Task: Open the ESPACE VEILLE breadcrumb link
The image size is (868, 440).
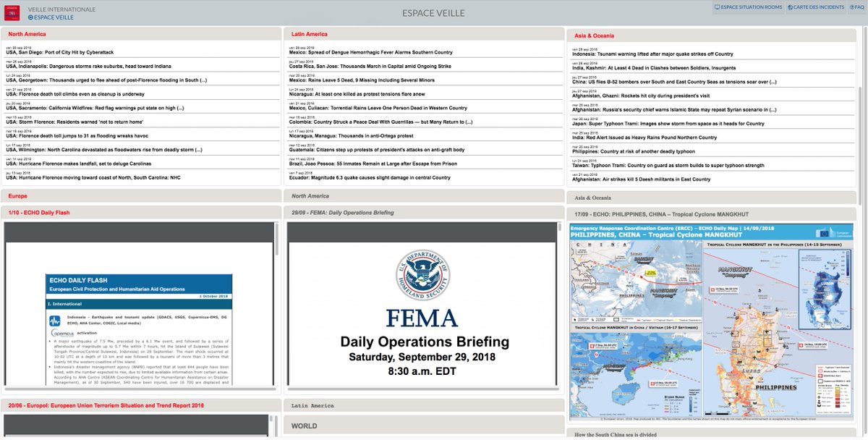Action: pyautogui.click(x=51, y=17)
